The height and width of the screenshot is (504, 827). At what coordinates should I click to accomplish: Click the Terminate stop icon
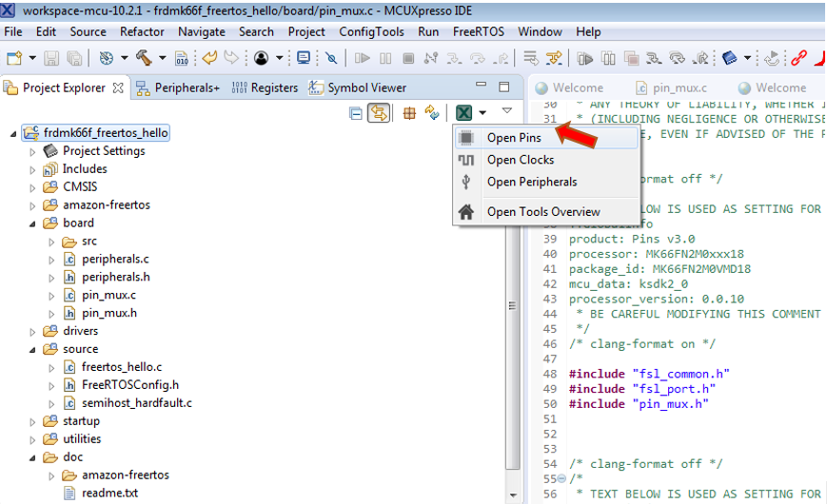[x=408, y=58]
